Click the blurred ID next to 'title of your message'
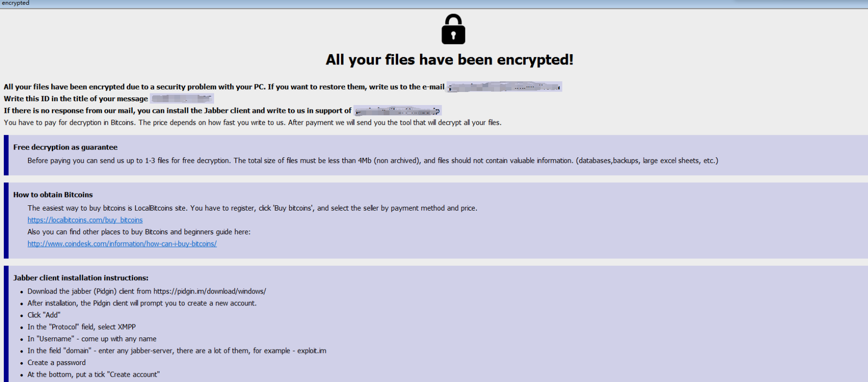Screen dimensions: 868x382 [x=182, y=99]
